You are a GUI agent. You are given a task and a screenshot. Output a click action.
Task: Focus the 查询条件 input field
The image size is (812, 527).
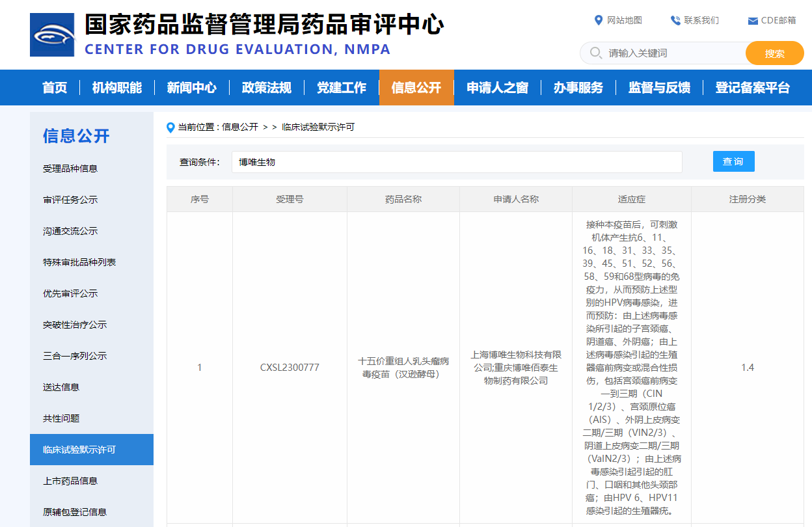click(x=456, y=162)
